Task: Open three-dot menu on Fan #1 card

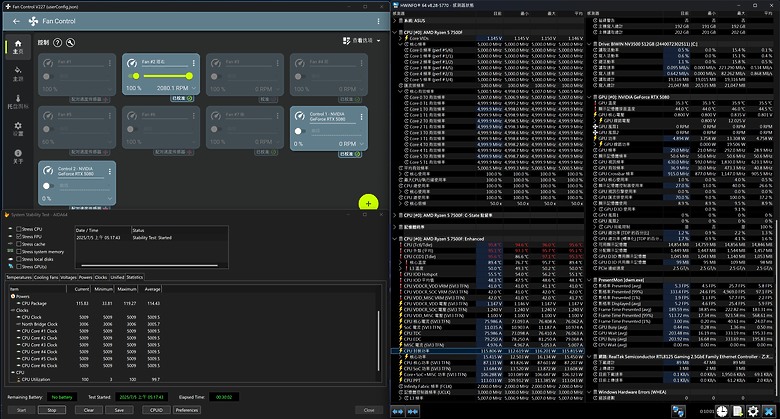Action: tap(109, 63)
